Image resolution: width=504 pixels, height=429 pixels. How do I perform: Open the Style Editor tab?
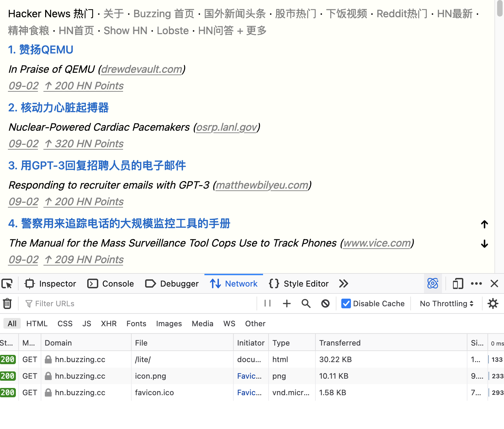pos(299,284)
